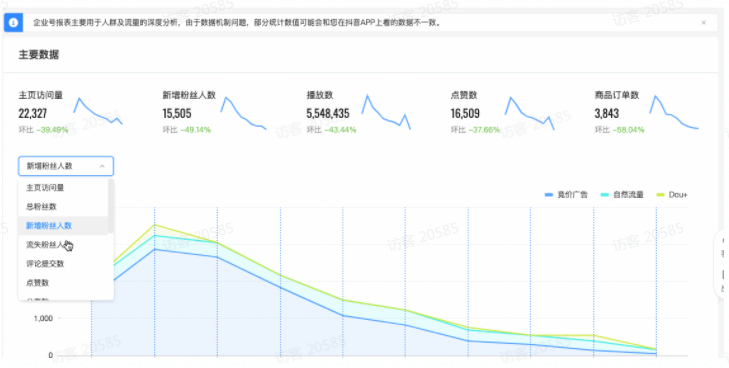Click the 播放数 card title

320,95
